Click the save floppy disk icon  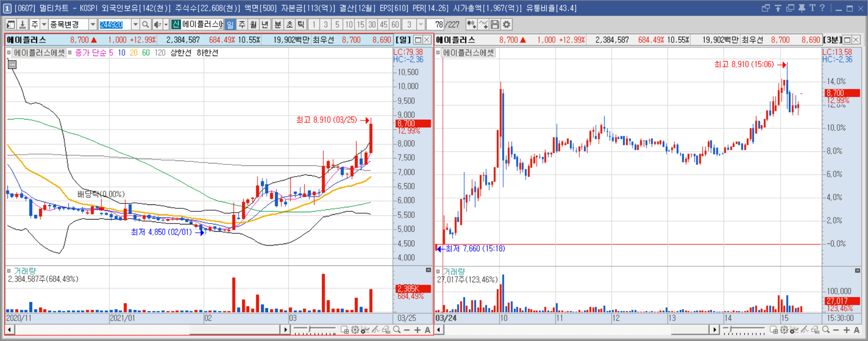[495, 24]
